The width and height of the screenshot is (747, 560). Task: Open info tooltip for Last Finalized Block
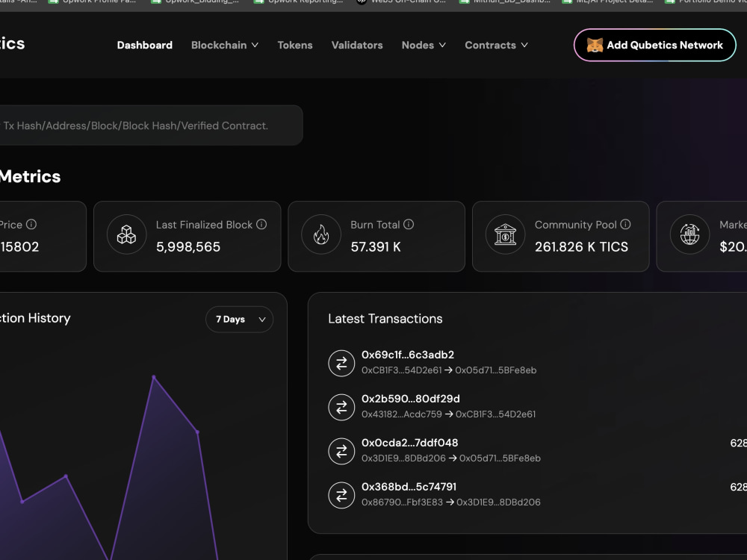[x=261, y=224]
